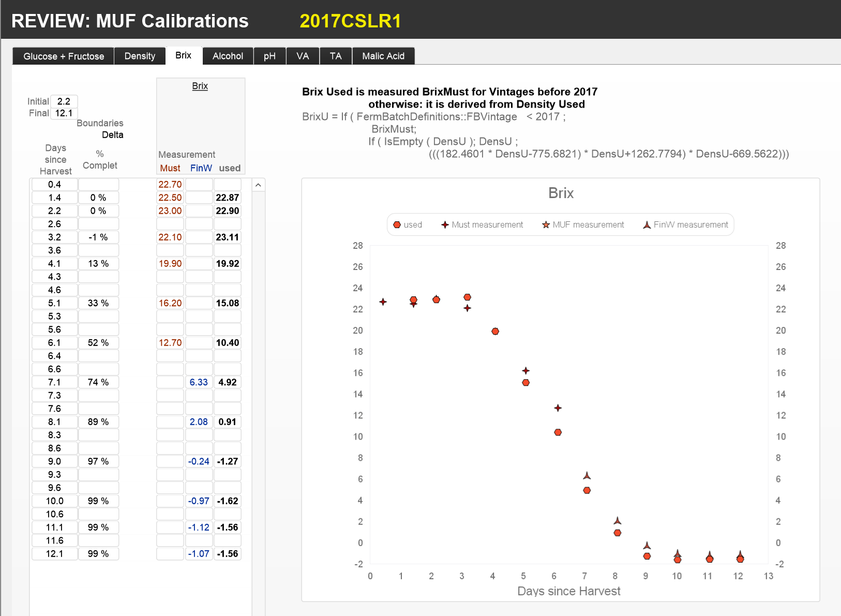Click the 2017CSLR1 batch title
Viewport: 841px width, 616px height.
(x=350, y=21)
